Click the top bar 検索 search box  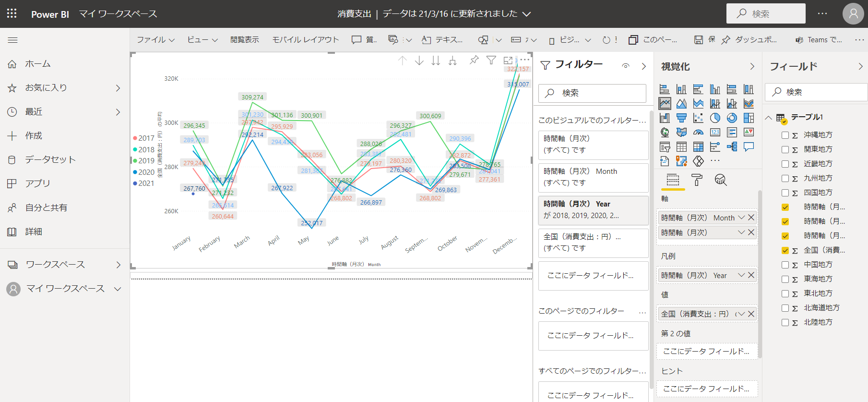point(766,13)
